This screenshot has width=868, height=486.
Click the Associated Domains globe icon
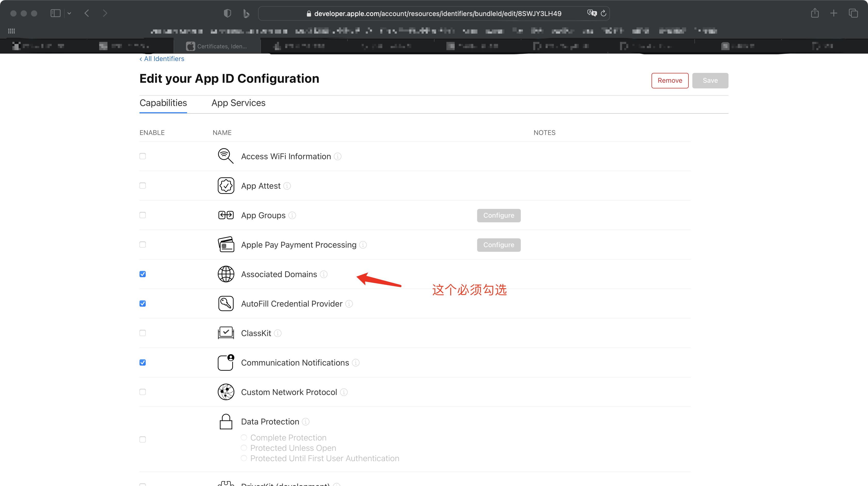[x=226, y=274]
